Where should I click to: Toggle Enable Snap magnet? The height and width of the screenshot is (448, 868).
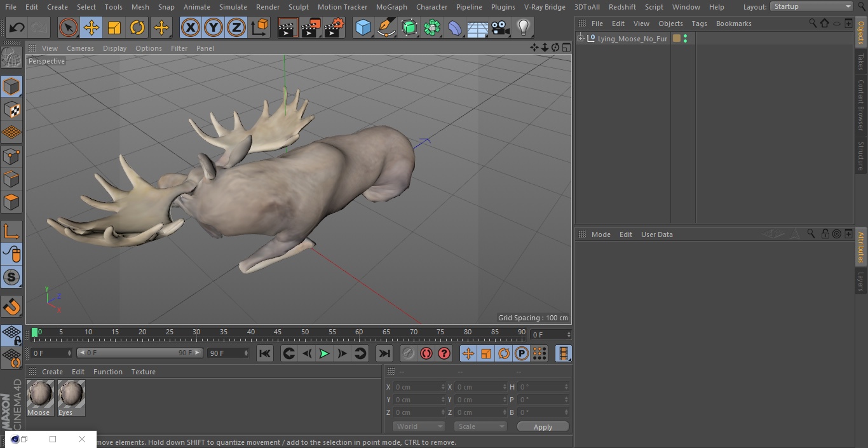(x=11, y=306)
